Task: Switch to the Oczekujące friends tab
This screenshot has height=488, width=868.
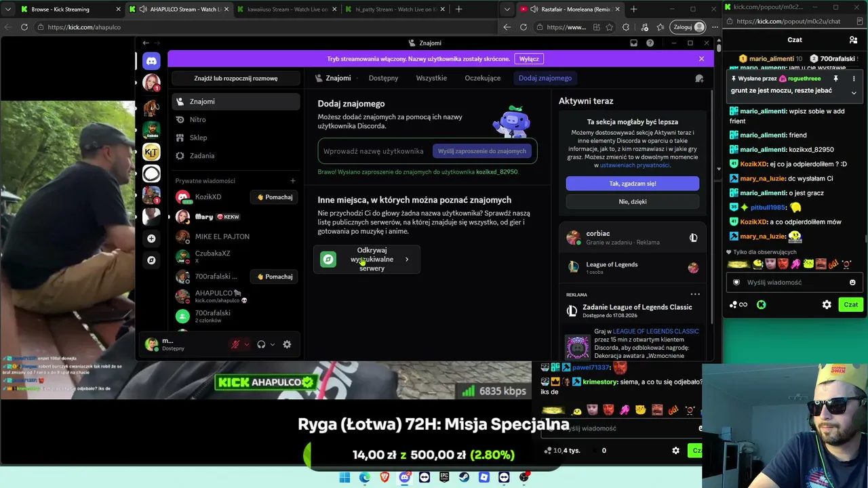Action: 483,78
